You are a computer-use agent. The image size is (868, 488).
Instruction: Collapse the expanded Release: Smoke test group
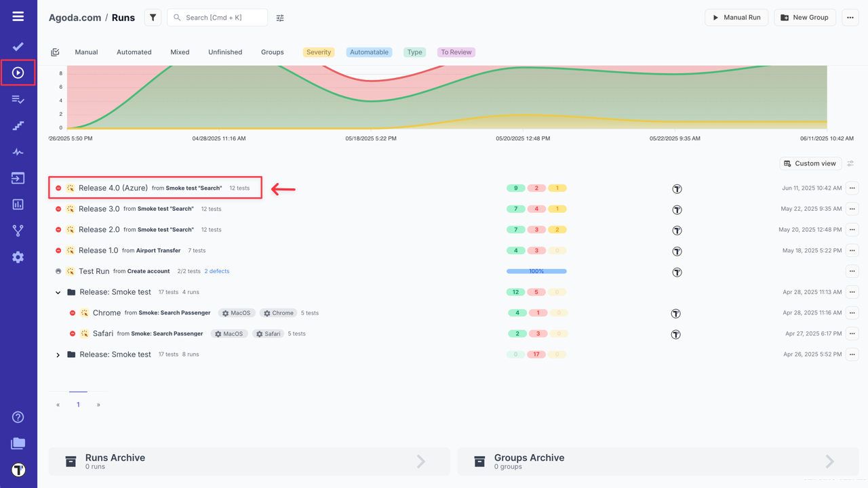[58, 292]
